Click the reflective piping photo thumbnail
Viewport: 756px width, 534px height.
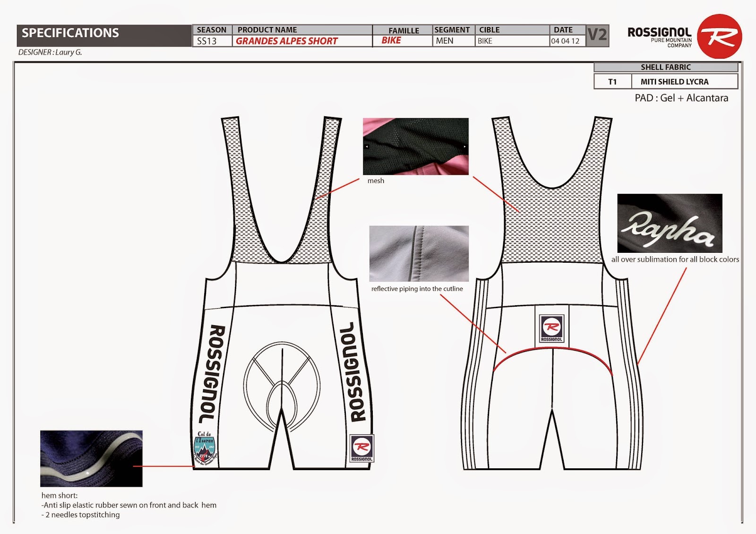point(419,254)
